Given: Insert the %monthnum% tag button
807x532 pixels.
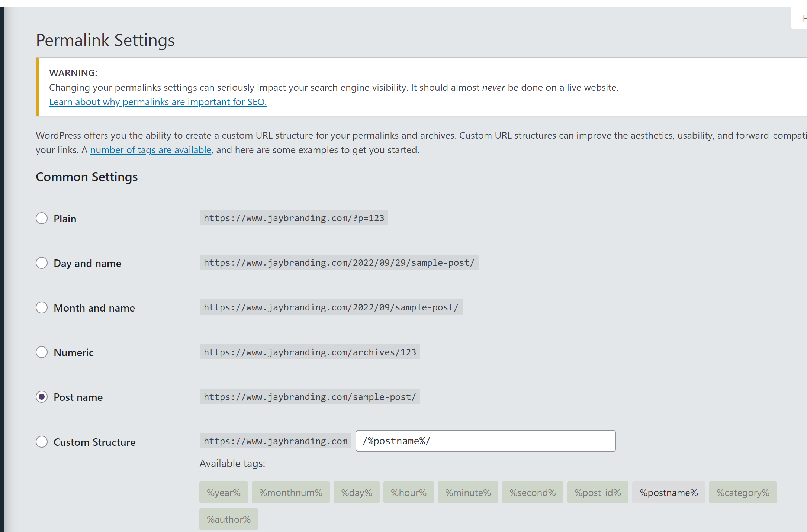Looking at the screenshot, I should tap(290, 493).
